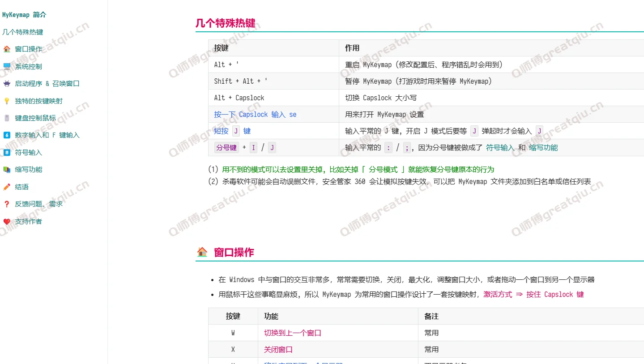
Task: Click the number icon next to 数字输入和 F 键输入
Action: click(6, 135)
